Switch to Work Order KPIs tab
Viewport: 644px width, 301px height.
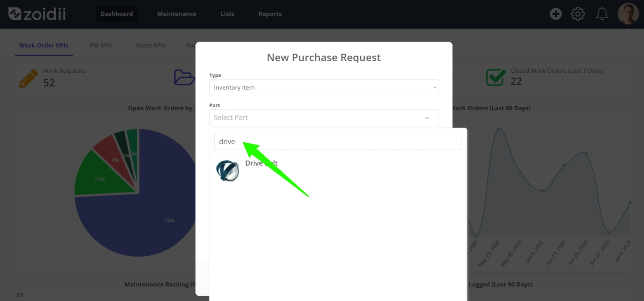44,45
